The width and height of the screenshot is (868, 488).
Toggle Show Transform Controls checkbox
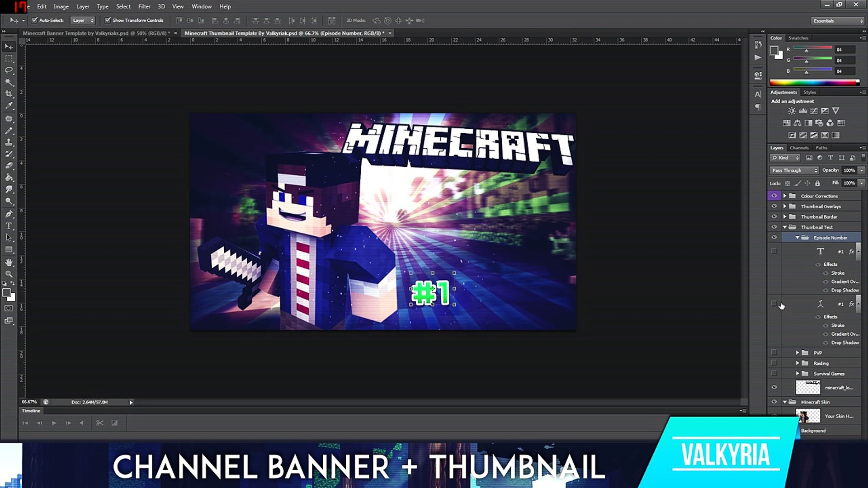pos(108,20)
